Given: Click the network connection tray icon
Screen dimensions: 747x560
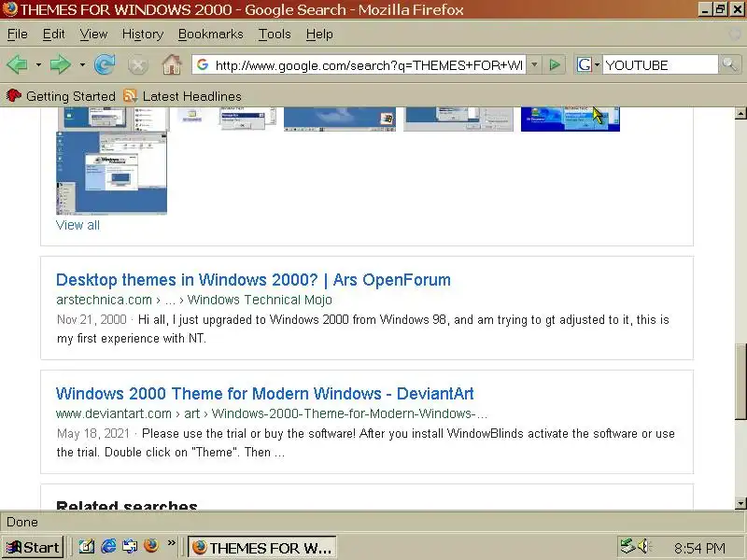Looking at the screenshot, I should tap(628, 546).
